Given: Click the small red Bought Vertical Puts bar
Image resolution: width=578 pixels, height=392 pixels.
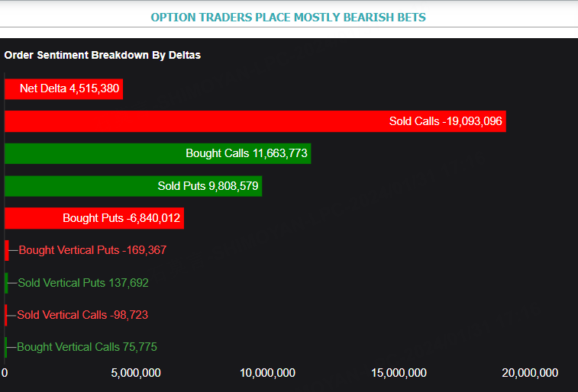Looking at the screenshot, I should [x=7, y=250].
